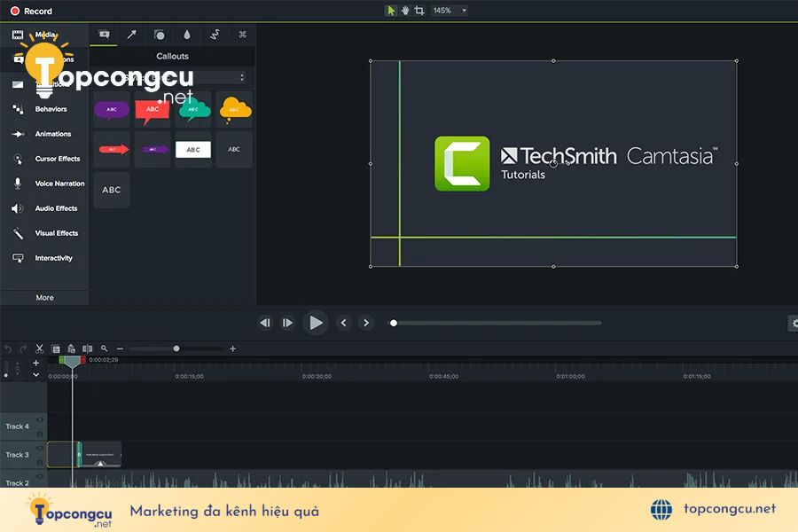The height and width of the screenshot is (532, 798).
Task: Open the Visual Effects panel
Action: [44, 233]
